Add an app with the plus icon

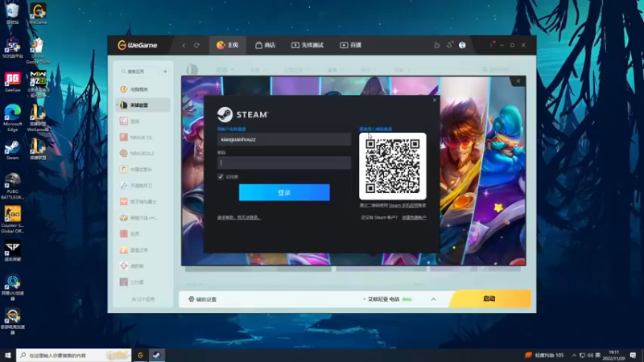[165, 72]
